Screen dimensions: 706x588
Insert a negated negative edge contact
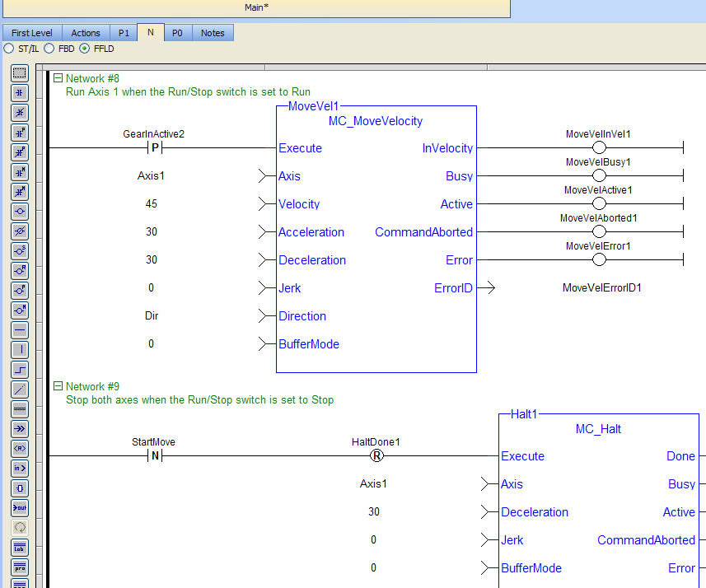pyautogui.click(x=20, y=192)
